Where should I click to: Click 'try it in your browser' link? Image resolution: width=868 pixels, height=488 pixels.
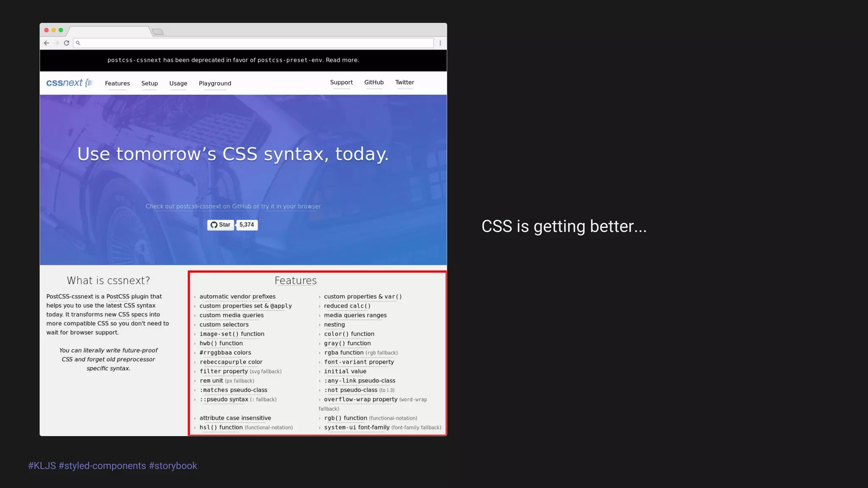point(291,206)
